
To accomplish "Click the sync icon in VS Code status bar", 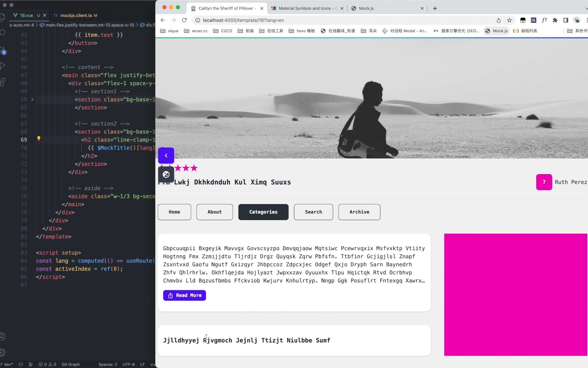I will click(x=20, y=364).
